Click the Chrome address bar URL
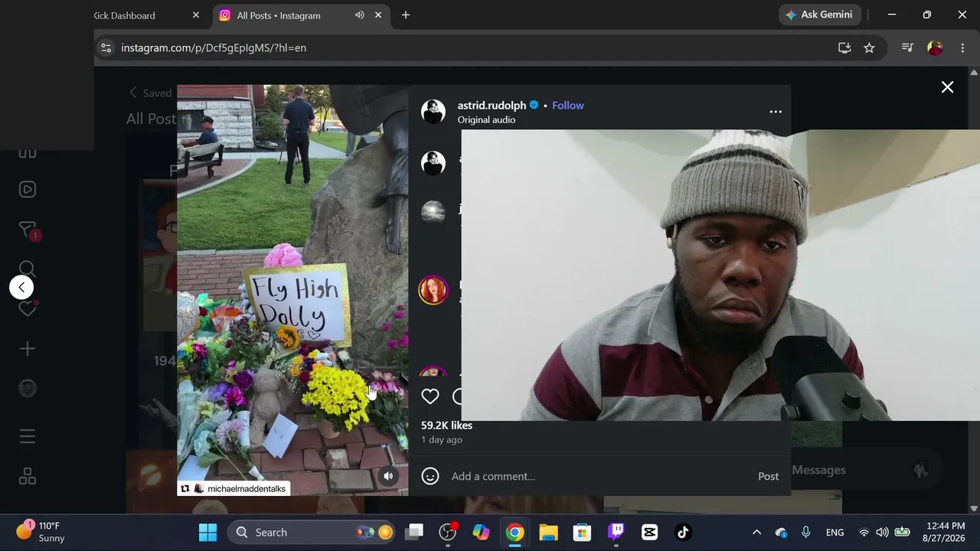The image size is (980, 551). click(x=214, y=47)
